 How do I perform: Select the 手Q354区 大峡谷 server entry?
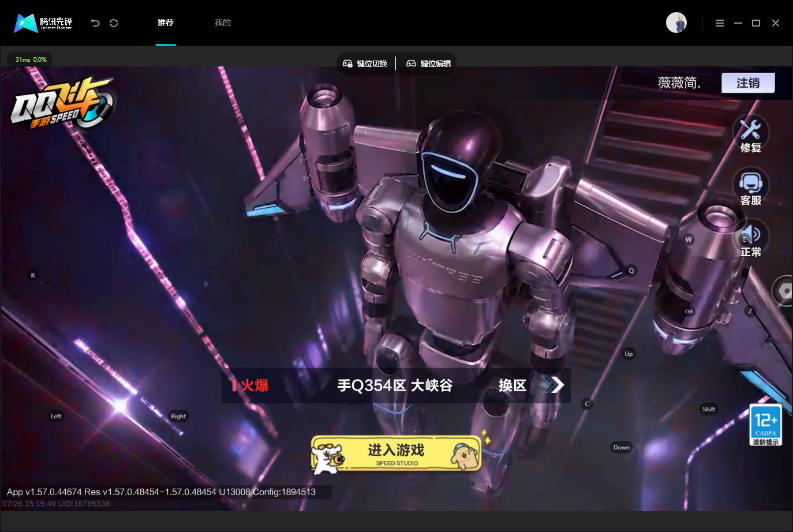pos(395,385)
